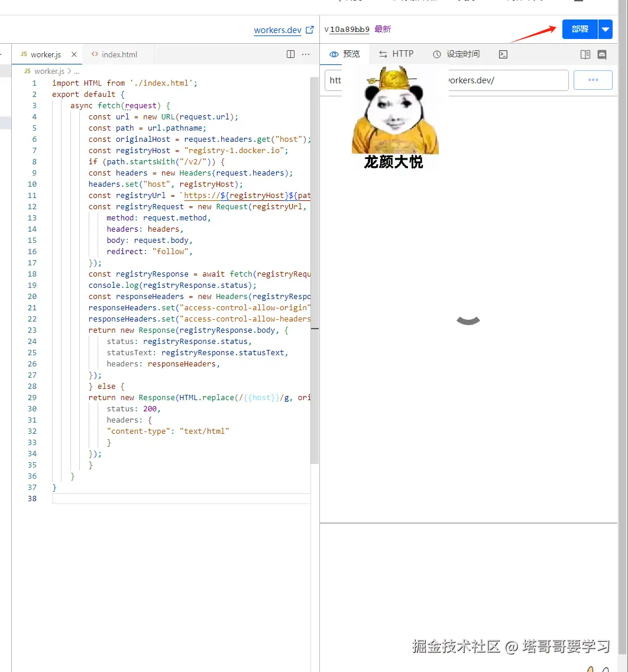Open the 设定时间 schedule tab
628x672 pixels.
(x=457, y=54)
